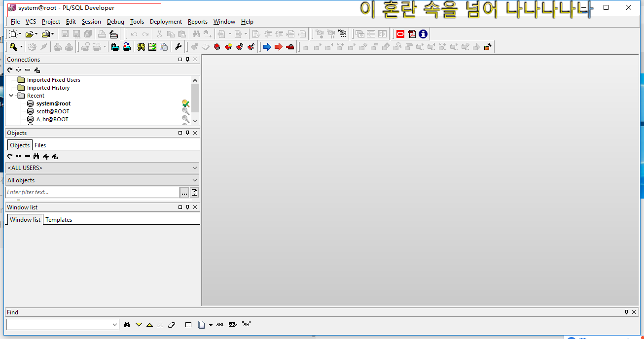Click the binoculars search icon in Find bar
Viewport: 644px width, 339px height.
pos(127,325)
